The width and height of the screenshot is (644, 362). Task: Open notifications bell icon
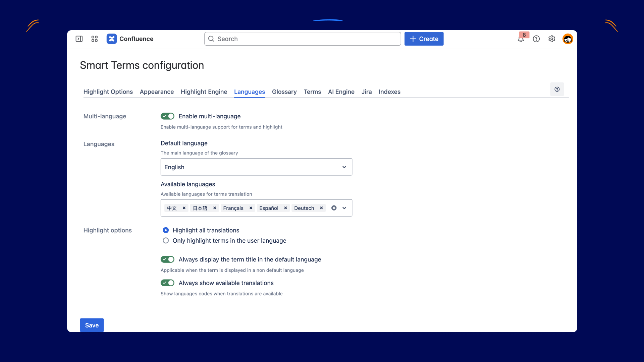[x=521, y=39]
